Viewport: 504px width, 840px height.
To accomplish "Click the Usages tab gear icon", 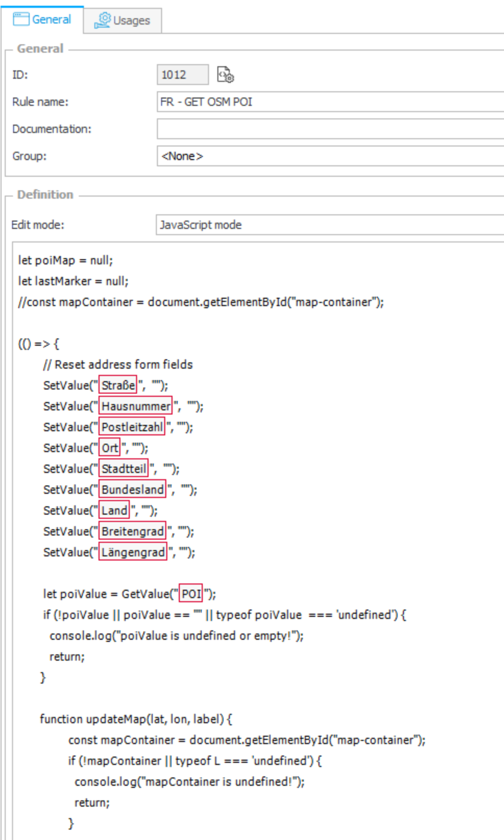I will pos(102,20).
